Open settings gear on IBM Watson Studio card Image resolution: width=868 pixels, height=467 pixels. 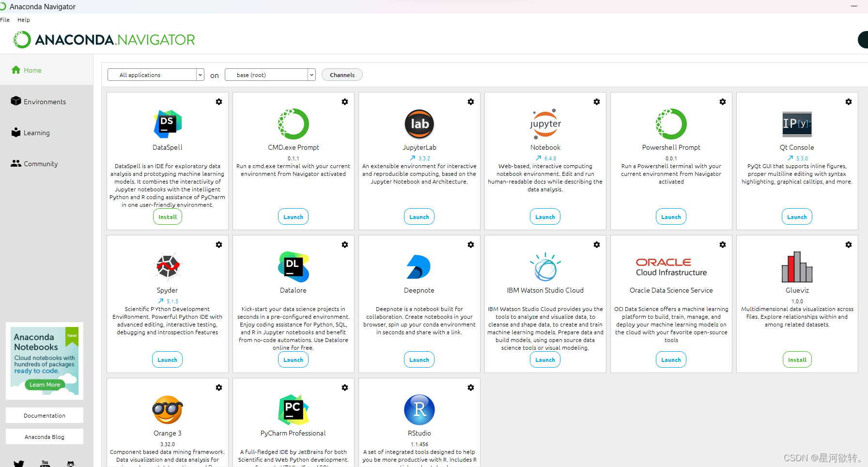tap(597, 245)
